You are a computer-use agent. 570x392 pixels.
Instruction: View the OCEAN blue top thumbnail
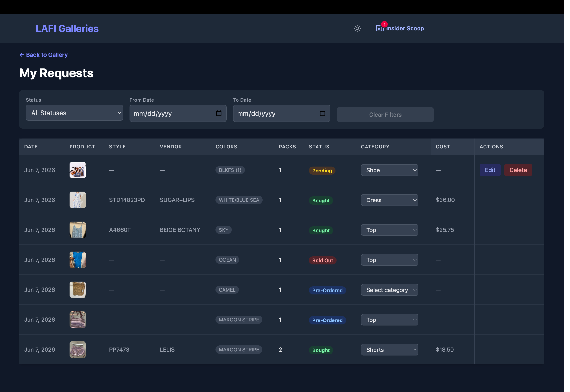click(78, 260)
